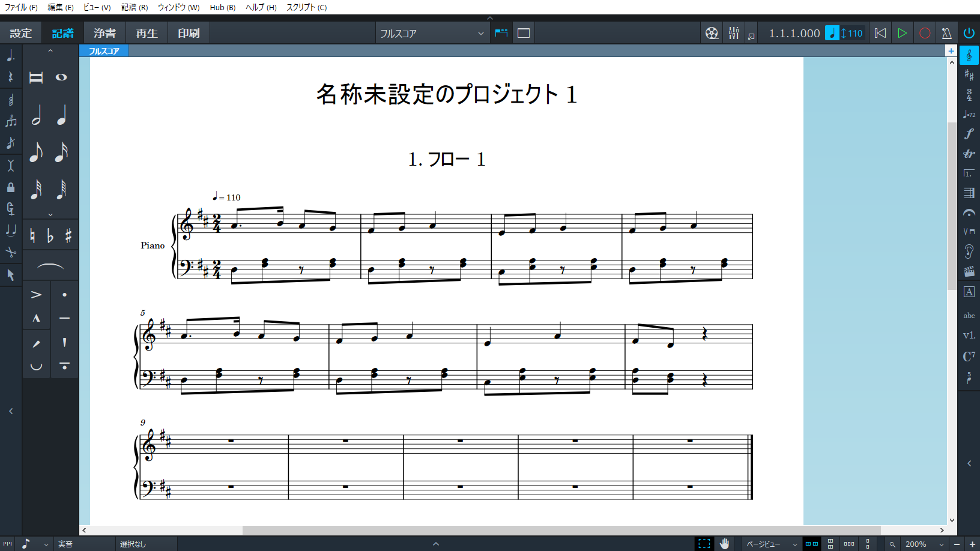
Task: Click the horizontal scrollbar
Action: pyautogui.click(x=561, y=530)
